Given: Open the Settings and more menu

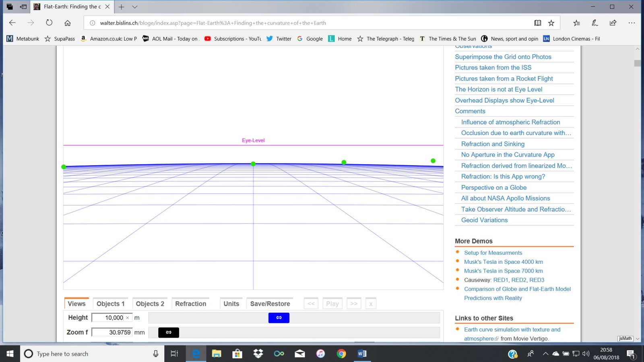Looking at the screenshot, I should (x=632, y=23).
